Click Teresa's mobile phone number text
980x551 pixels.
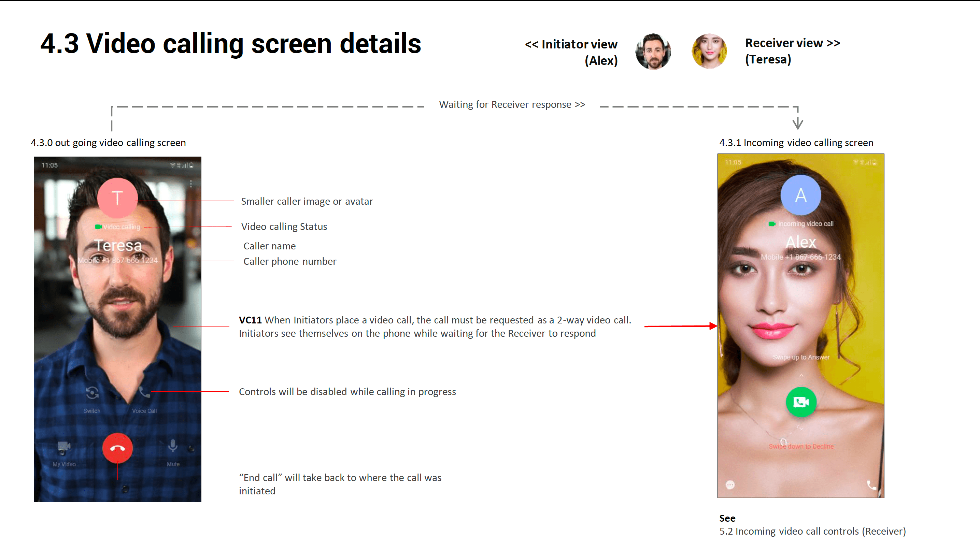pyautogui.click(x=117, y=260)
